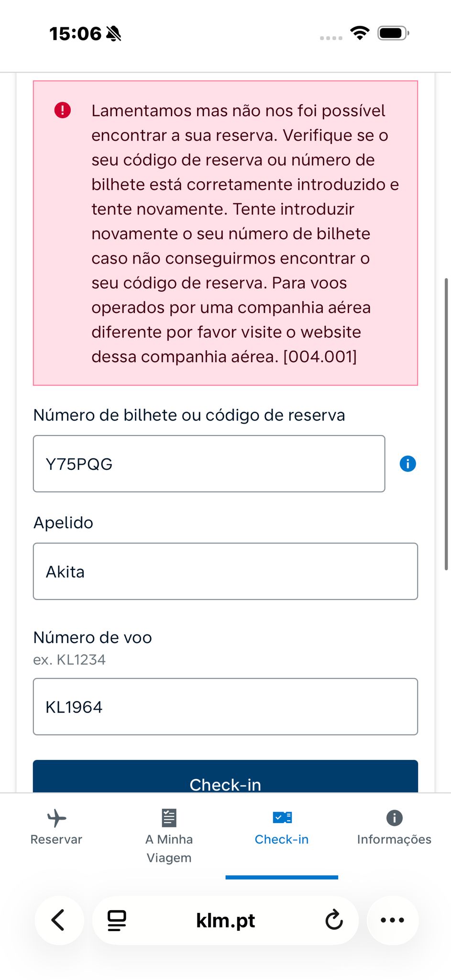Image resolution: width=451 pixels, height=980 pixels.
Task: Tap the Reservar airplane icon
Action: pyautogui.click(x=56, y=818)
